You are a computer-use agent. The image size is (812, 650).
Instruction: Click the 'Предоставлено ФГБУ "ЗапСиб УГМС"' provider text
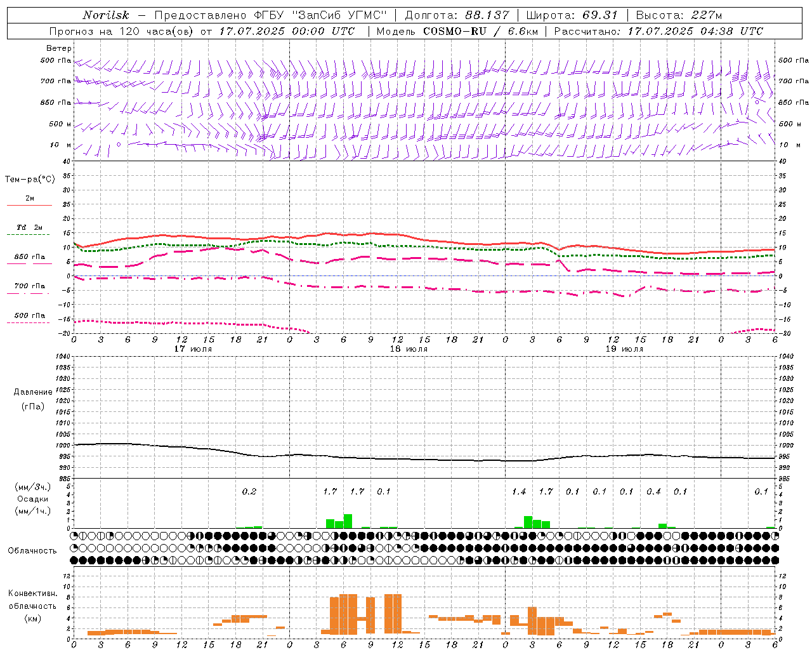click(271, 15)
